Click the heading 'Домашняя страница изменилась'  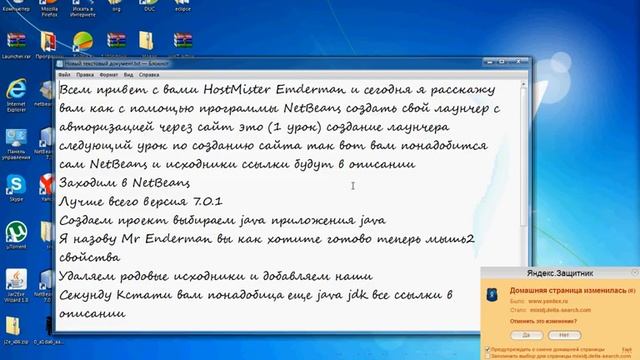pos(568,291)
